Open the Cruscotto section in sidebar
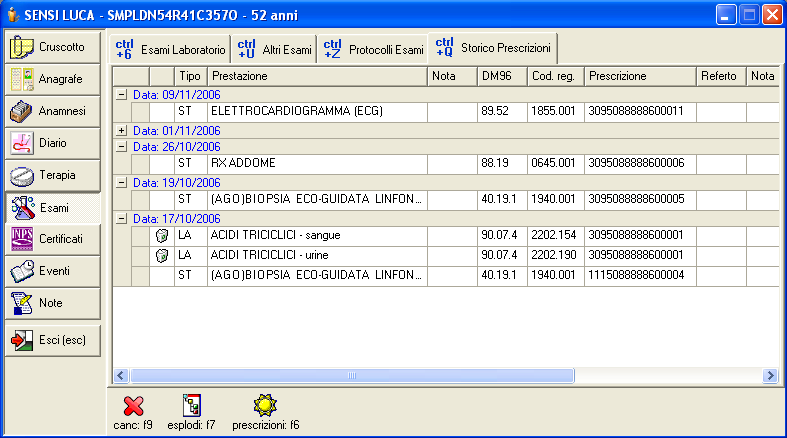787x438 pixels. [x=53, y=47]
